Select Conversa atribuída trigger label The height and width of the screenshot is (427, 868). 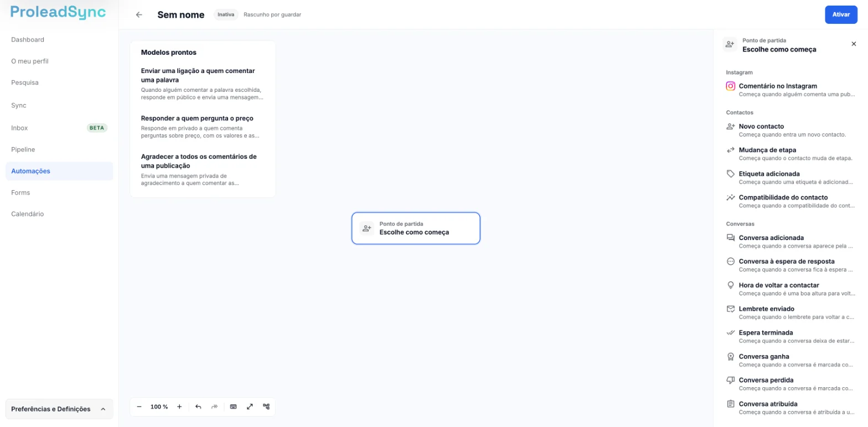(x=768, y=404)
